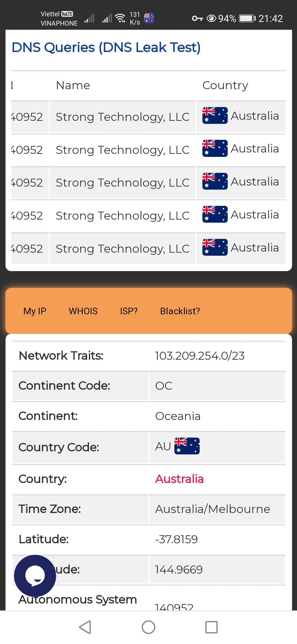Select the Australia/Melbourne time zone value
The image size is (297, 644).
213,509
